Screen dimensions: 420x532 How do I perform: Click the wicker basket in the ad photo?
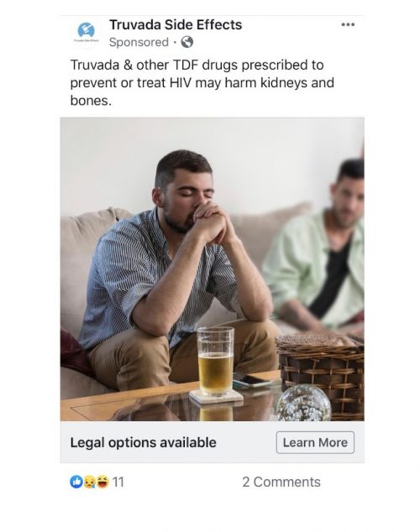(x=320, y=375)
